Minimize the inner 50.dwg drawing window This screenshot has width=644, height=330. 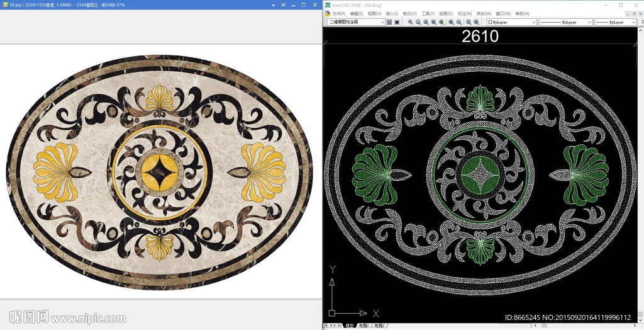(627, 14)
